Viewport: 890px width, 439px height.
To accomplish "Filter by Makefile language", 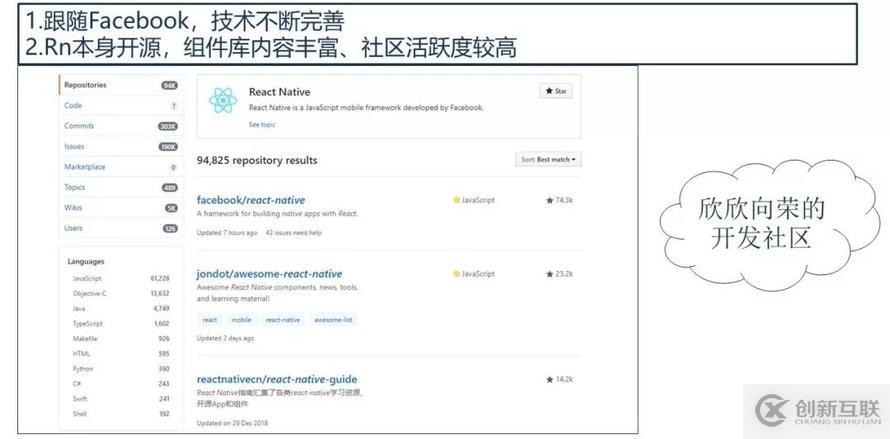I will tap(121, 338).
